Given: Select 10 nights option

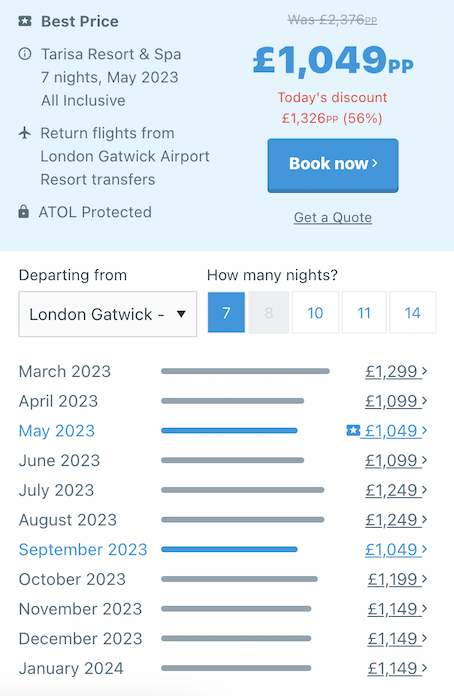Looking at the screenshot, I should tap(315, 312).
